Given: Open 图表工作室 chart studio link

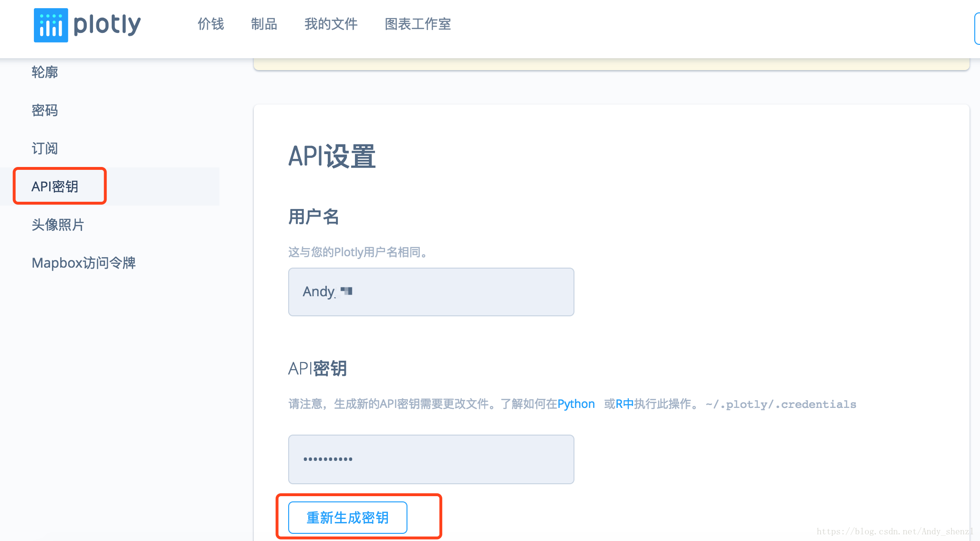Looking at the screenshot, I should (x=417, y=24).
